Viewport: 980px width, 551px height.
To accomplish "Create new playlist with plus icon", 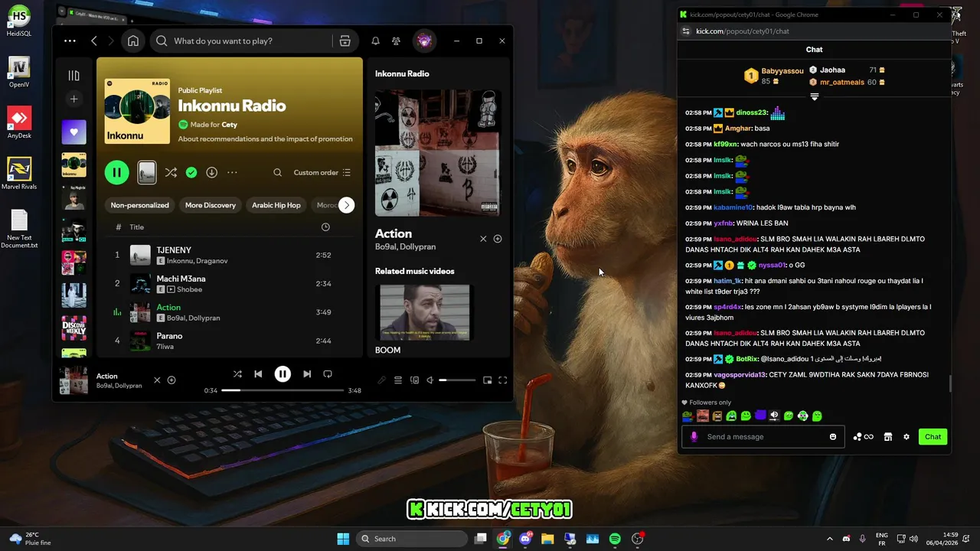I will tap(73, 99).
